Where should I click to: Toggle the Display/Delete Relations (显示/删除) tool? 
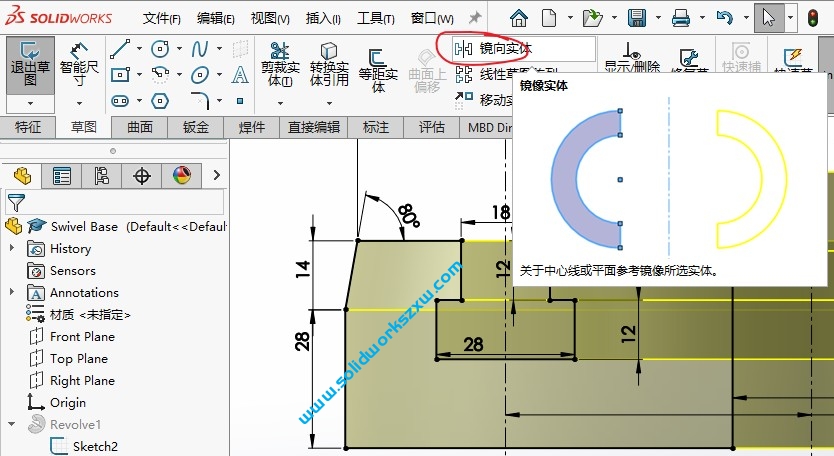(632, 60)
